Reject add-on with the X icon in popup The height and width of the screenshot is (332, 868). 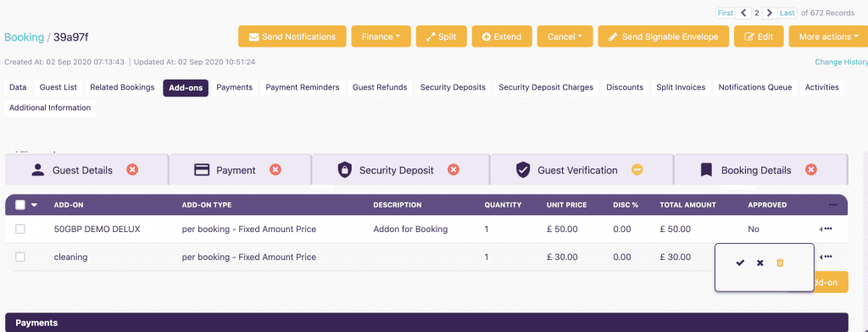coord(760,263)
